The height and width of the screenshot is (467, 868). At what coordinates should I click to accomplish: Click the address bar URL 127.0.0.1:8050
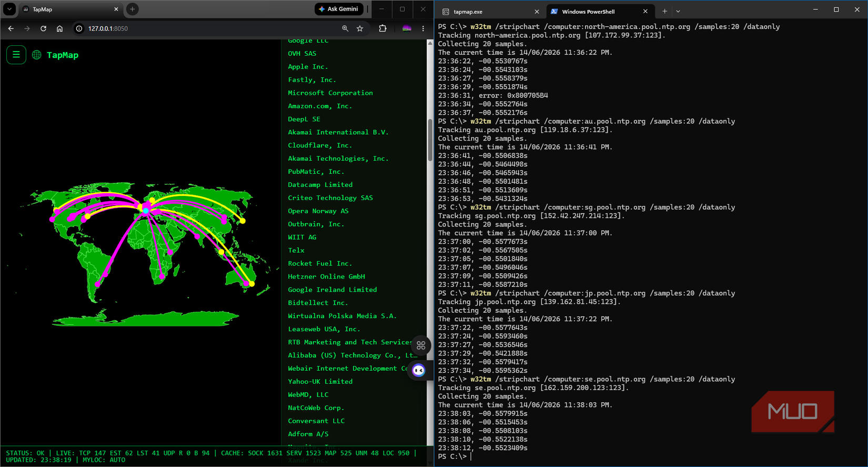(108, 28)
